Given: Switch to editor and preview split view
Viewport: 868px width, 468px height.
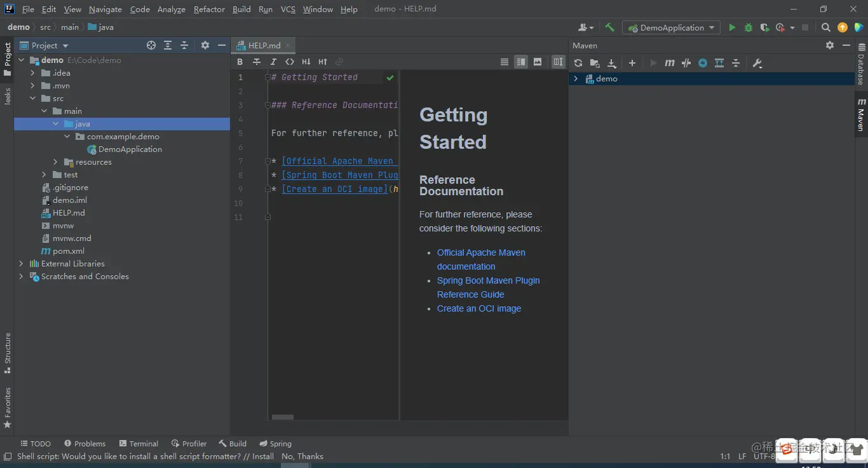Looking at the screenshot, I should 521,62.
